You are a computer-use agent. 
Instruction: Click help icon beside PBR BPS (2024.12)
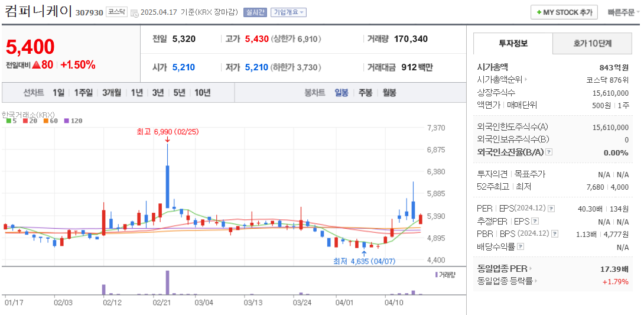pyautogui.click(x=555, y=234)
